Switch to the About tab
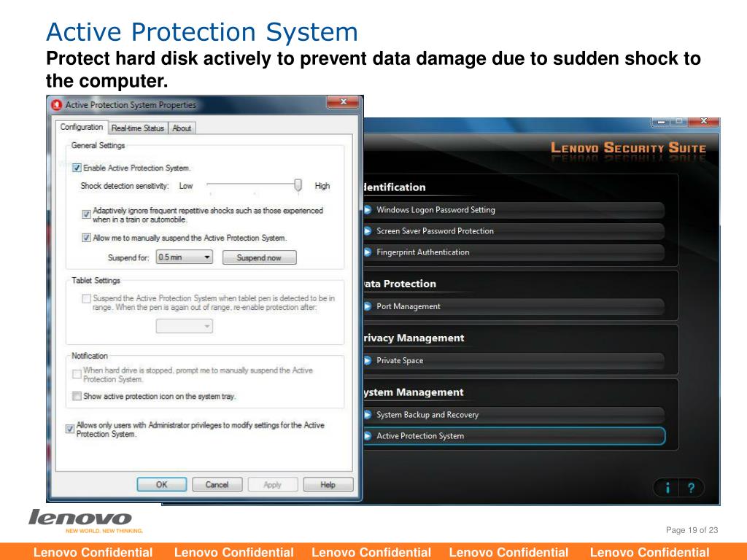747x560 pixels. coord(182,128)
